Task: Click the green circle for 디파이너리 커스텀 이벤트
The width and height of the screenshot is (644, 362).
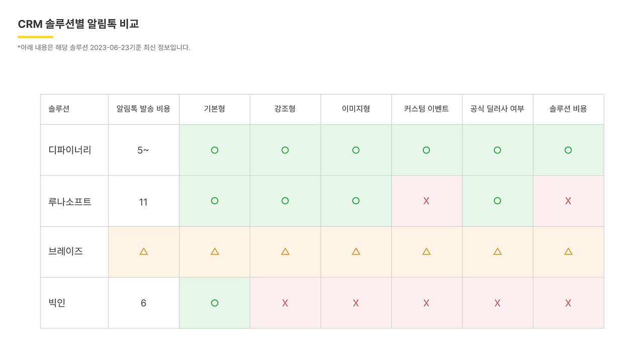Action: [426, 150]
